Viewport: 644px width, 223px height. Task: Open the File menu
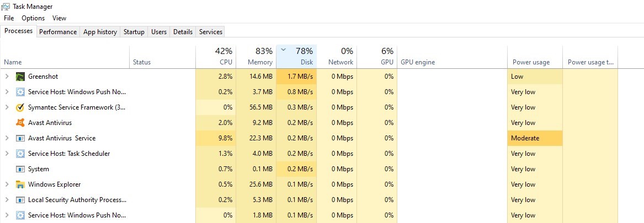pyautogui.click(x=9, y=18)
